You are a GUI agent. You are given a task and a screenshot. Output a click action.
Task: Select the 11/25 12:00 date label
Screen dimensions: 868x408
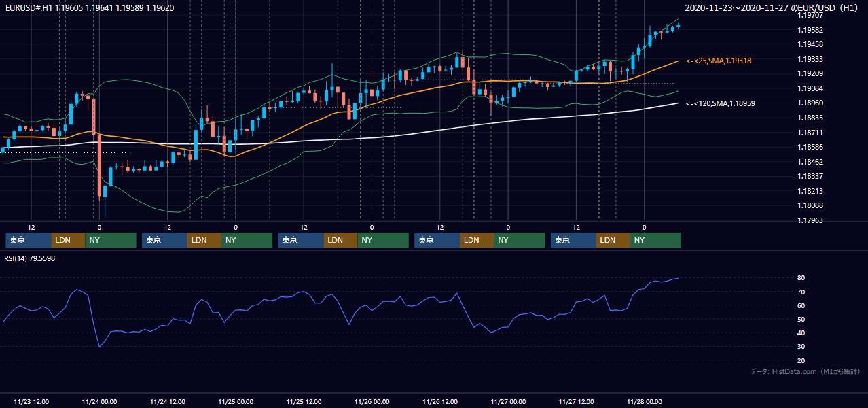304,401
